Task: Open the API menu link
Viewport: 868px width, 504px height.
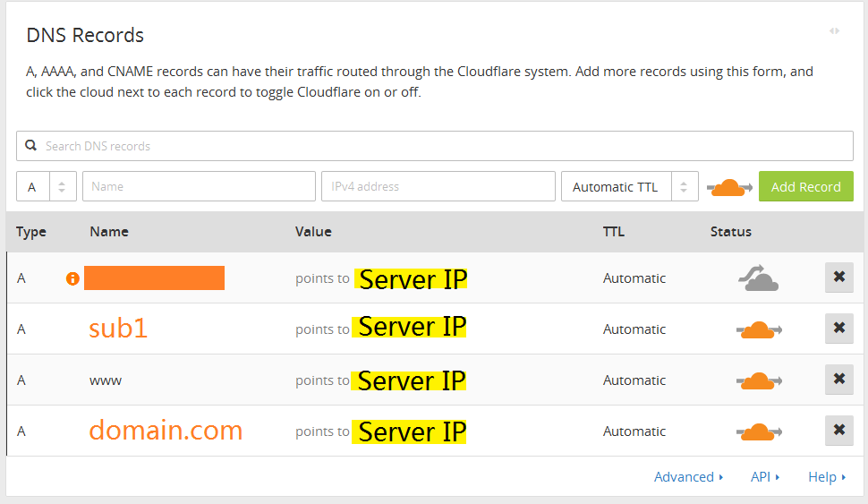Action: 765,477
